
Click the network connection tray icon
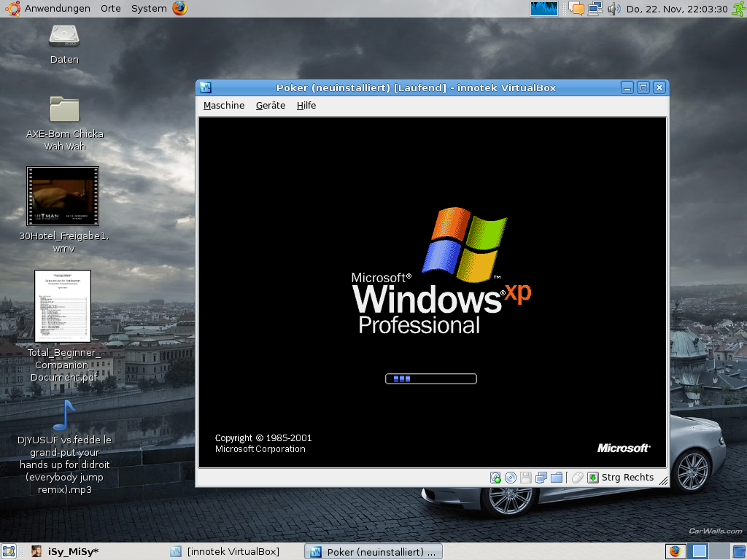[595, 9]
